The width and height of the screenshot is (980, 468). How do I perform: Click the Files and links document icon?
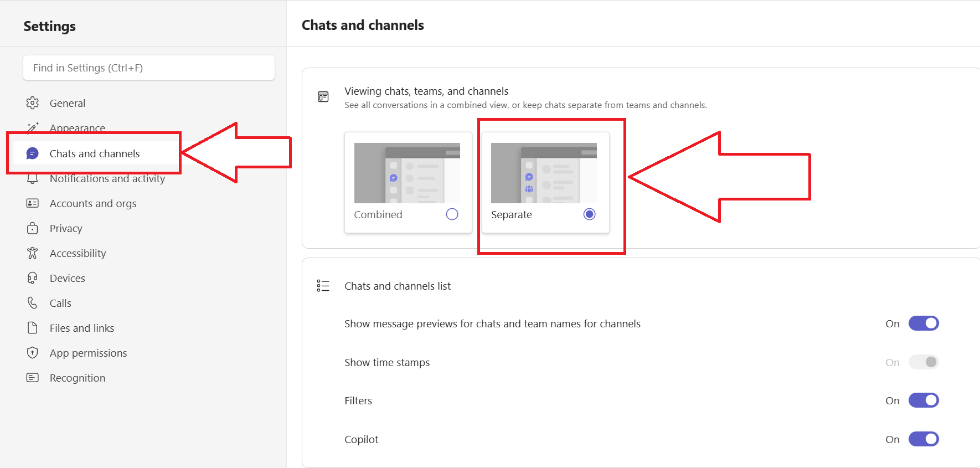pyautogui.click(x=33, y=328)
